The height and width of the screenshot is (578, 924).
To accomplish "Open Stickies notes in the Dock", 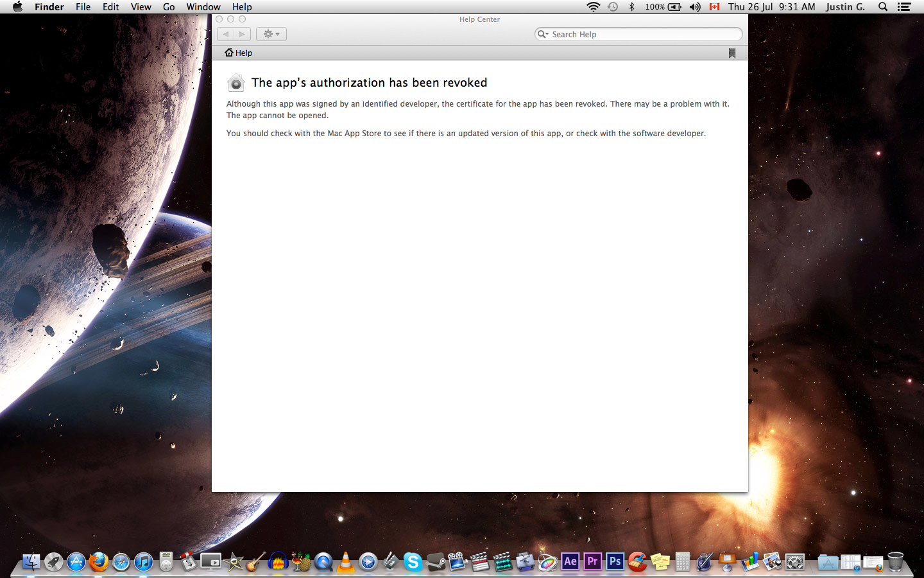I will 660,561.
